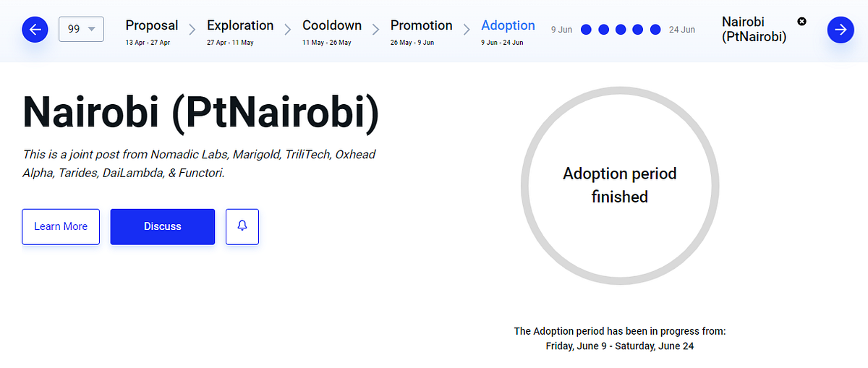
Task: Click first blue progress dot after 9 Jun
Action: coord(586,30)
